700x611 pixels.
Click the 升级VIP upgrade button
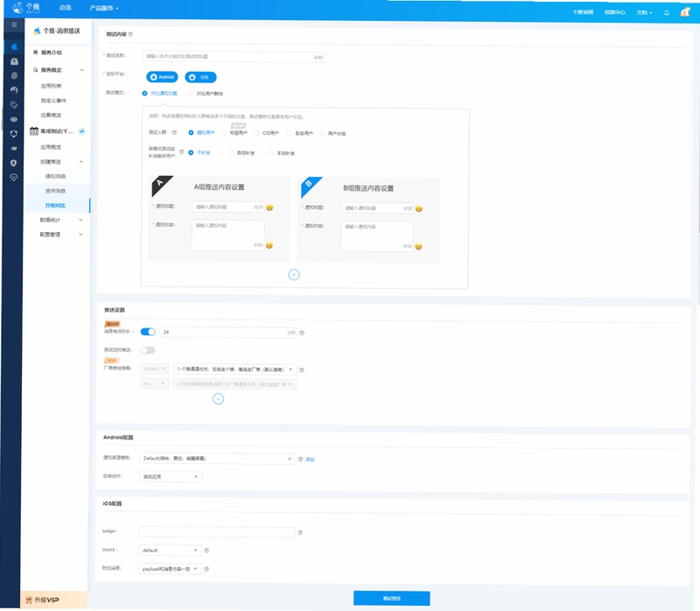click(53, 600)
